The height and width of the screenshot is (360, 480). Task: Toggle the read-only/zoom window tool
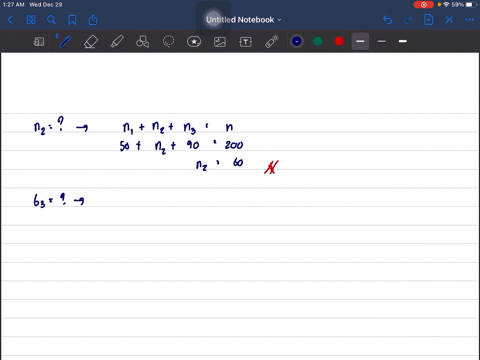click(39, 42)
